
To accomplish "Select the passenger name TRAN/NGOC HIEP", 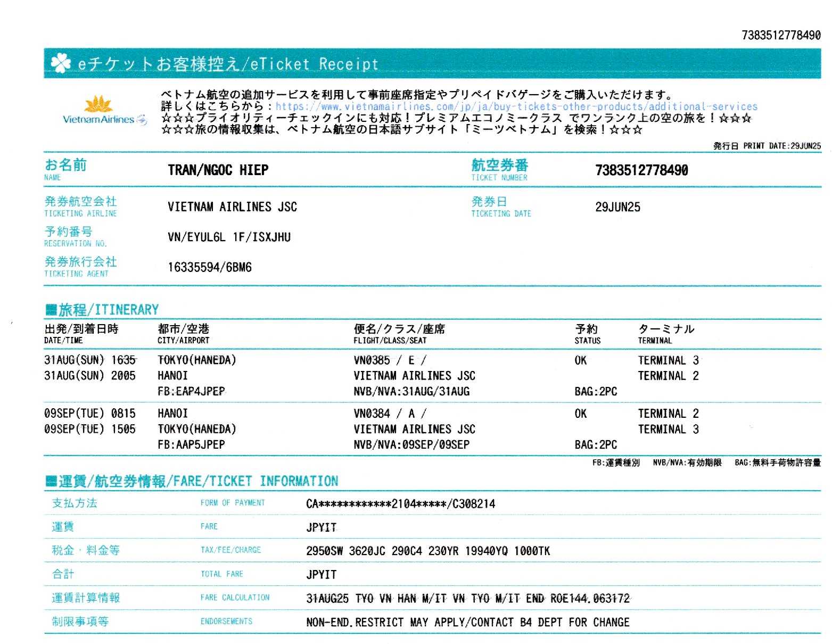I will coord(218,170).
